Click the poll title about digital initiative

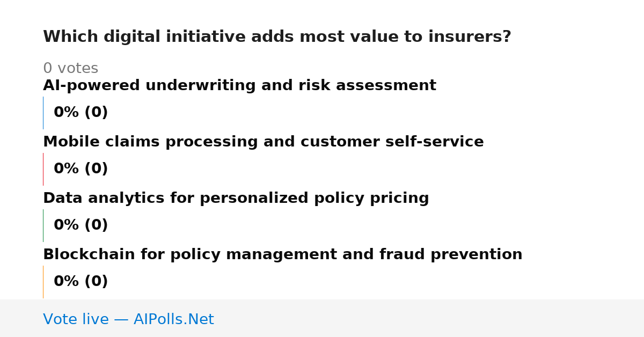(x=277, y=37)
